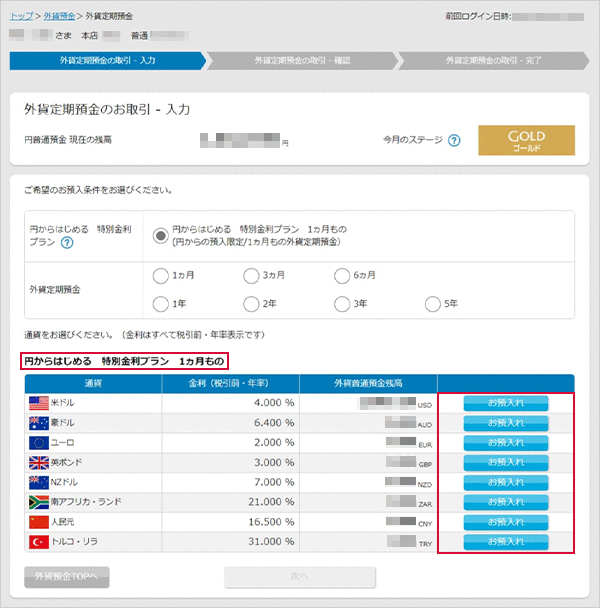
Task: Click the 外貨預金TOPへ button
Action: click(66, 577)
